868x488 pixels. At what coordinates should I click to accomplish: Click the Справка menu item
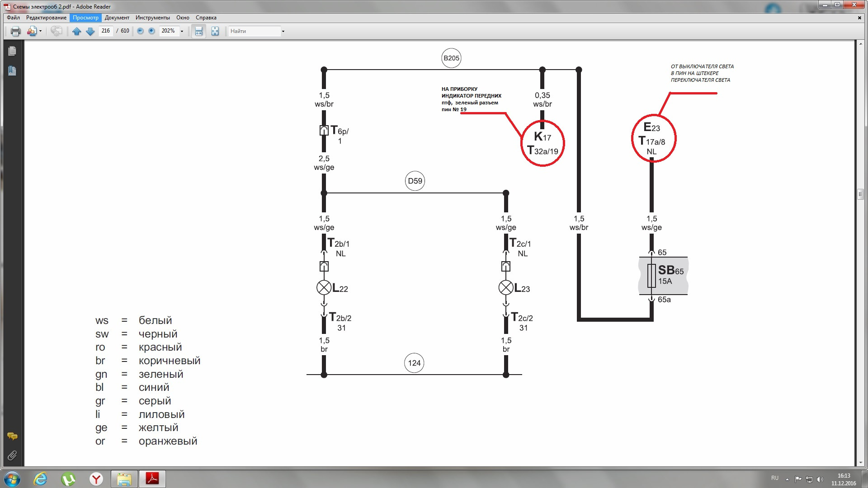pos(205,17)
